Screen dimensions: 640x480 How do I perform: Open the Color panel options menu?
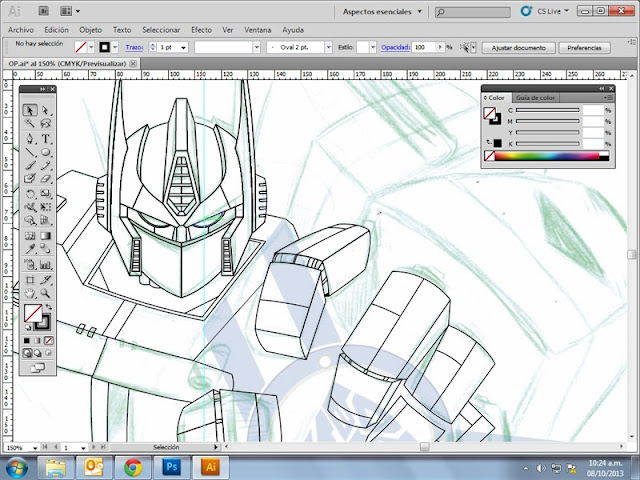coord(606,98)
